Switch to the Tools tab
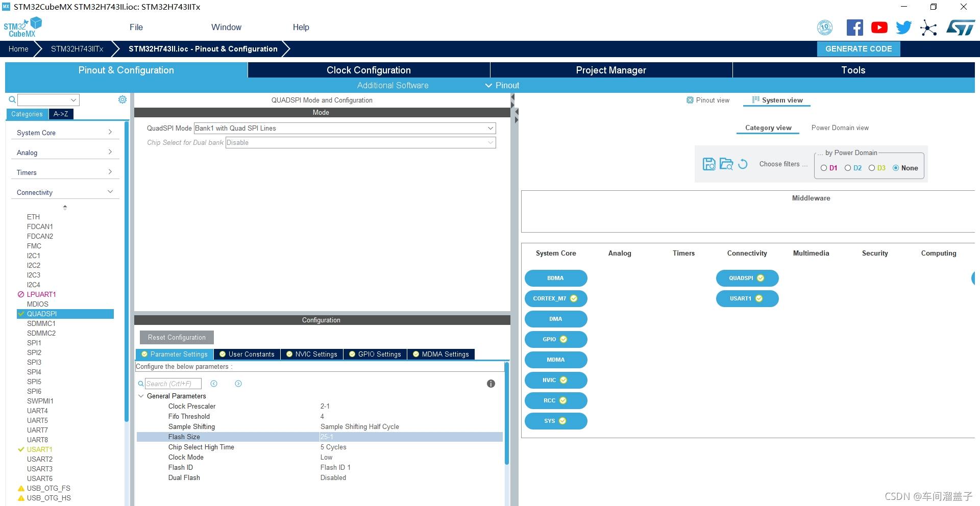This screenshot has height=506, width=980. (x=853, y=70)
